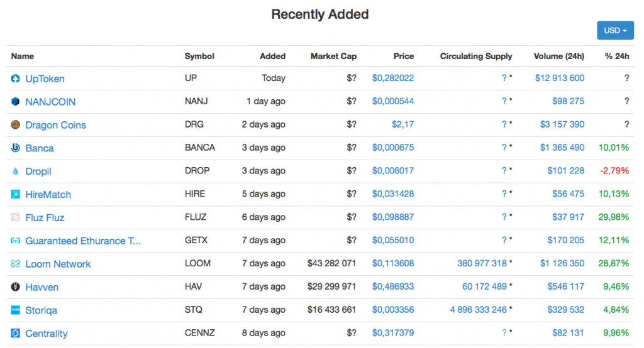
Task: Click the Dropil water drop icon
Action: (x=16, y=171)
